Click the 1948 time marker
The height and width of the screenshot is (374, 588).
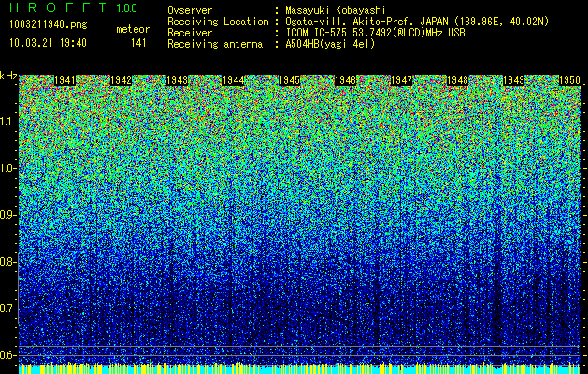tap(457, 81)
